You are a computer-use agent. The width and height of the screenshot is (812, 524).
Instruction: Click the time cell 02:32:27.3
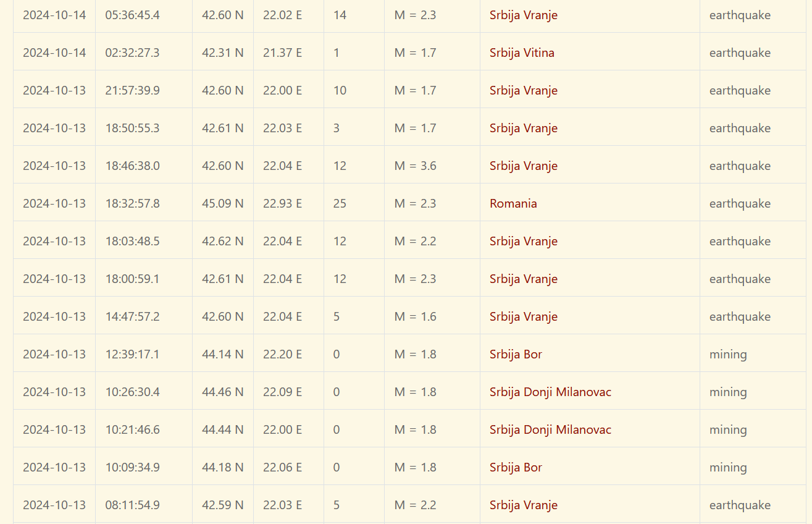tap(132, 53)
